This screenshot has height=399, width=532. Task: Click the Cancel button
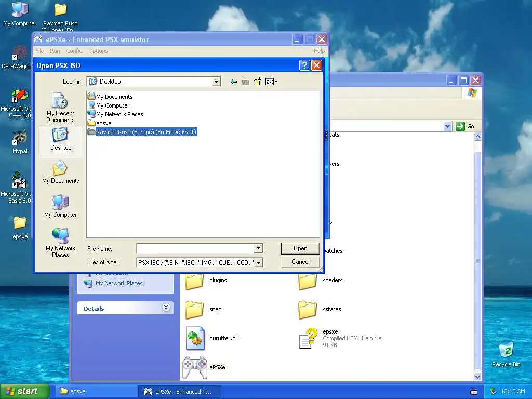300,262
